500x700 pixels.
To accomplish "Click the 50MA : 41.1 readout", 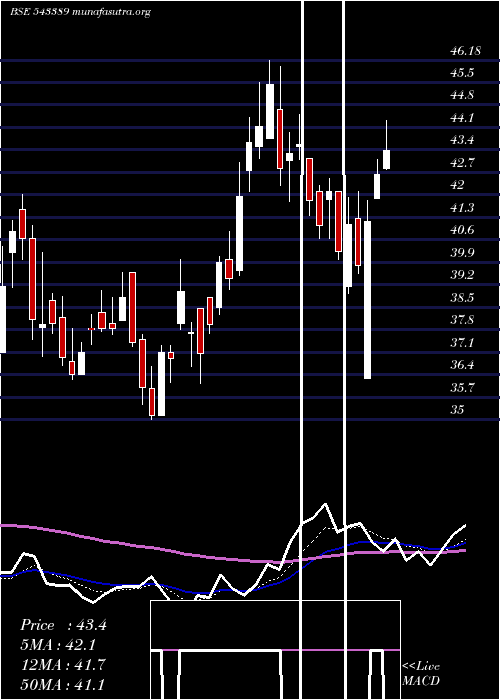I will point(63,685).
